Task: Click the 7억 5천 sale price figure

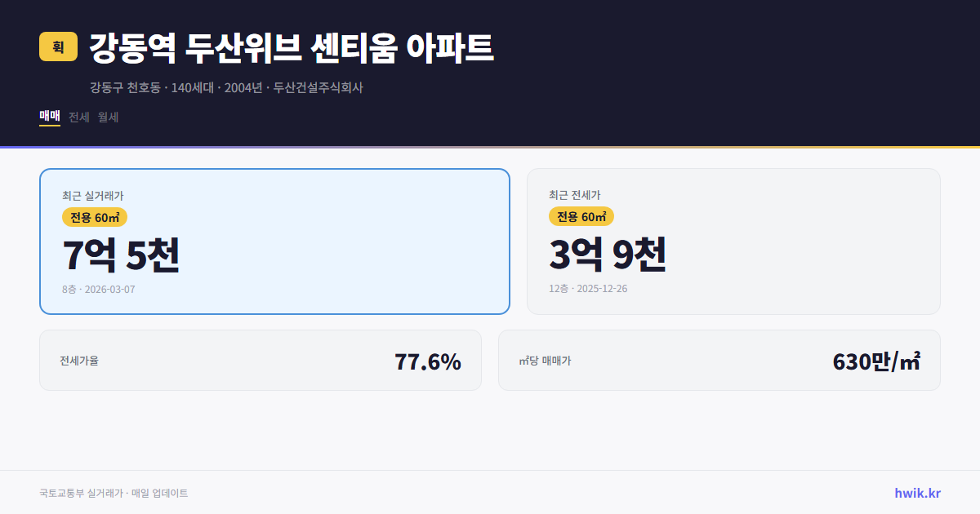Action: point(122,256)
